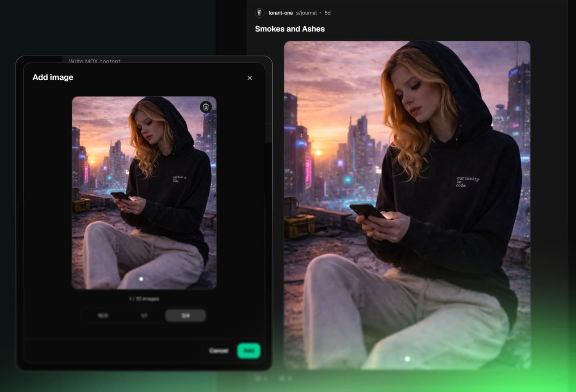Viewport: 576px width, 392px height.
Task: Confirm with the green Add button
Action: (248, 350)
